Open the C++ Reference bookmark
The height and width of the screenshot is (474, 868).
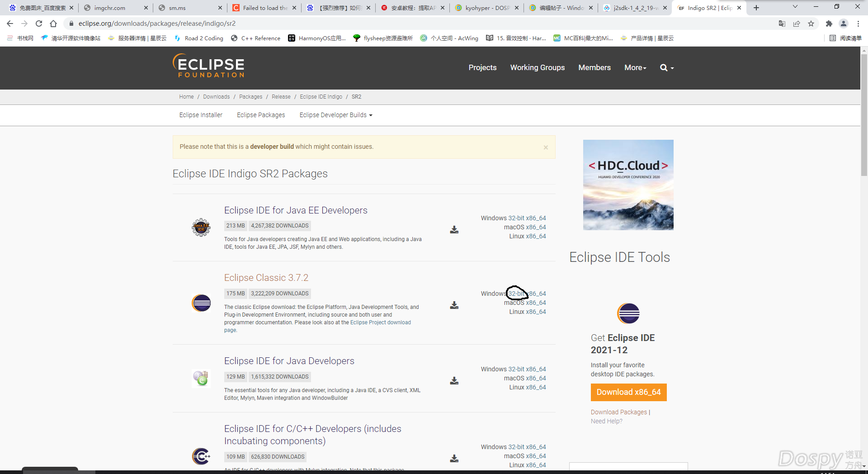(255, 38)
